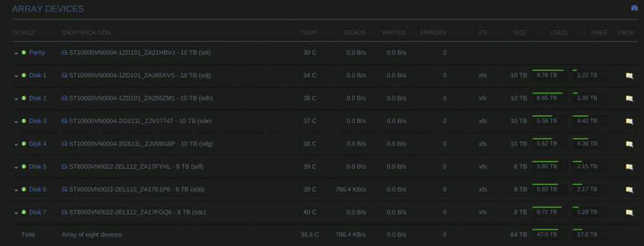Open the Disk 4 dropdown arrow
Screen dimensions: 644x246
point(16,144)
